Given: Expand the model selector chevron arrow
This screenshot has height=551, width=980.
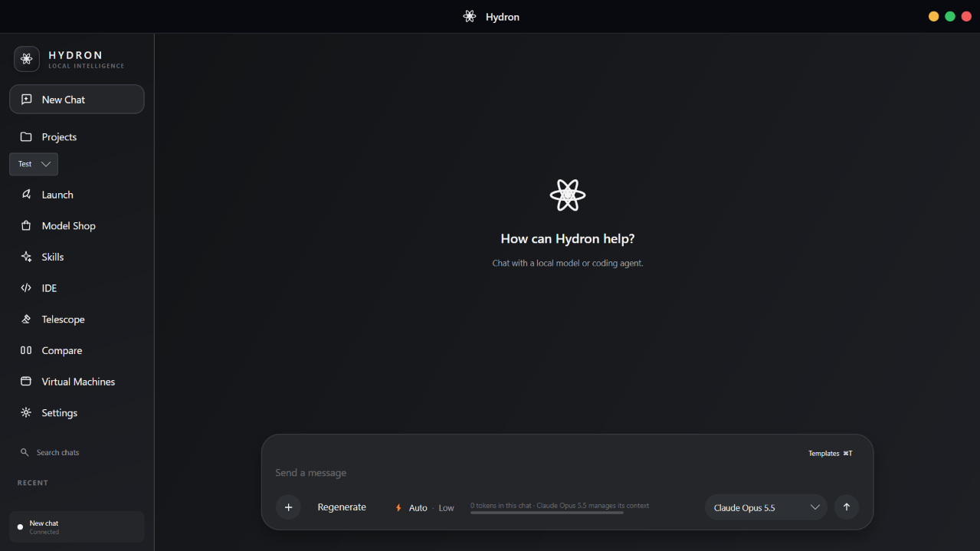Looking at the screenshot, I should (815, 507).
